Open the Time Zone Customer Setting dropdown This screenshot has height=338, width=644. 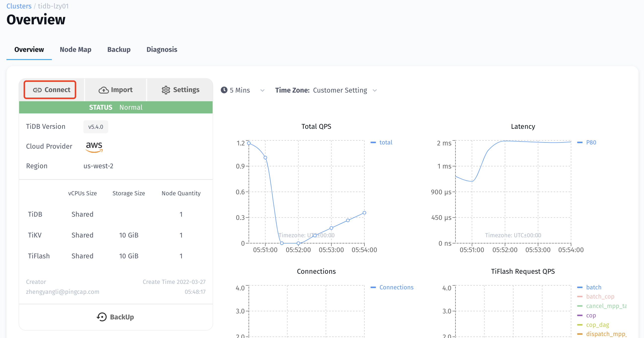pos(345,90)
